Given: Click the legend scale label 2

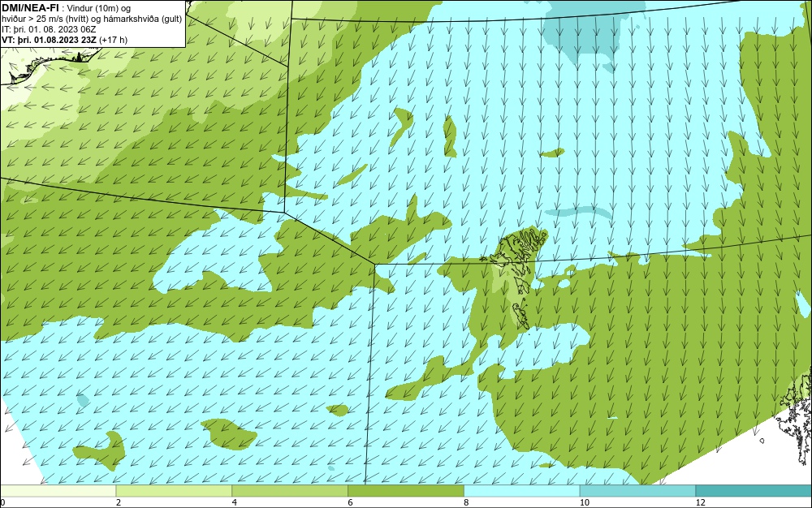Looking at the screenshot, I should click(x=119, y=502).
